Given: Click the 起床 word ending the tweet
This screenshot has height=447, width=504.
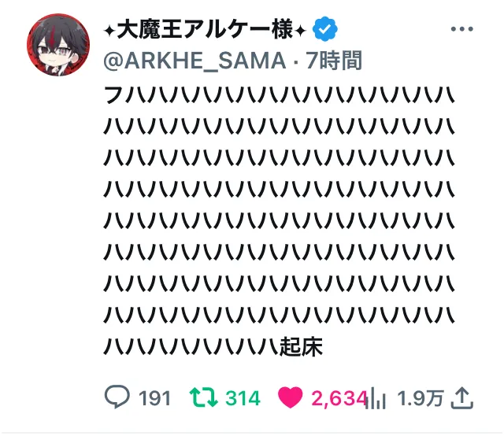Looking at the screenshot, I should pos(301,347).
